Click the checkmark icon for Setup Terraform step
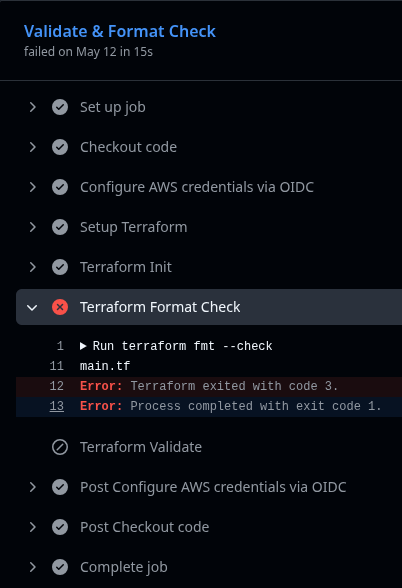This screenshot has height=588, width=402. (x=60, y=227)
